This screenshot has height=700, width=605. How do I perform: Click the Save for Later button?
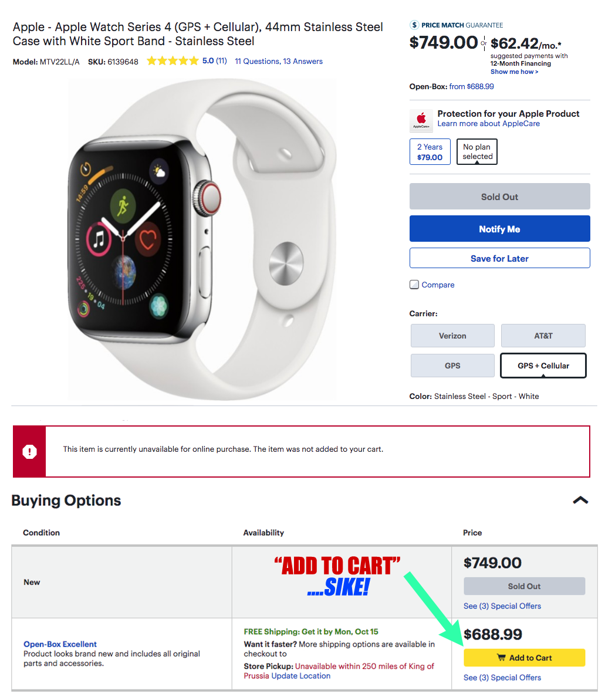click(x=499, y=259)
